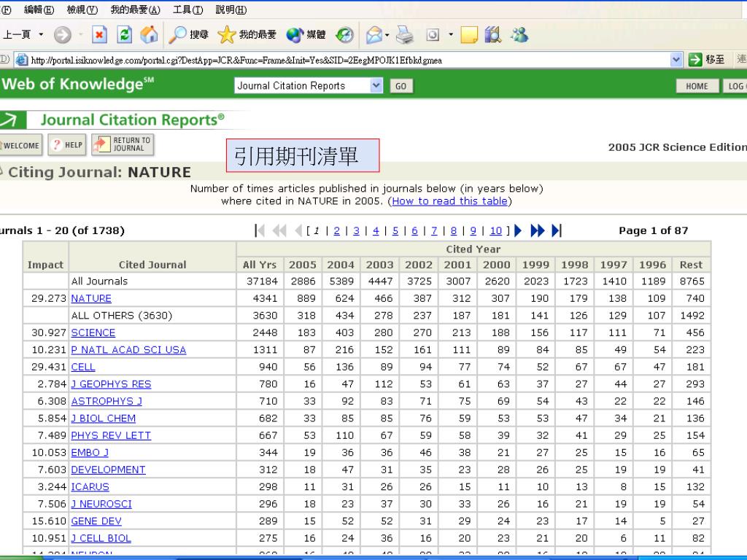Open the 工具 (Tools) menu
The width and height of the screenshot is (747, 560).
(187, 9)
